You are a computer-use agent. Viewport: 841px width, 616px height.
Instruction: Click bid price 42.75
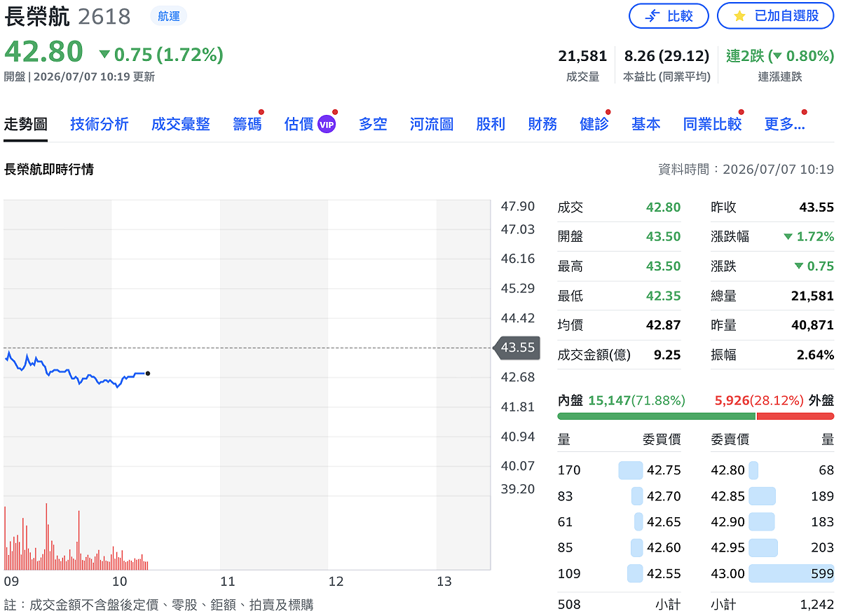[x=664, y=470]
